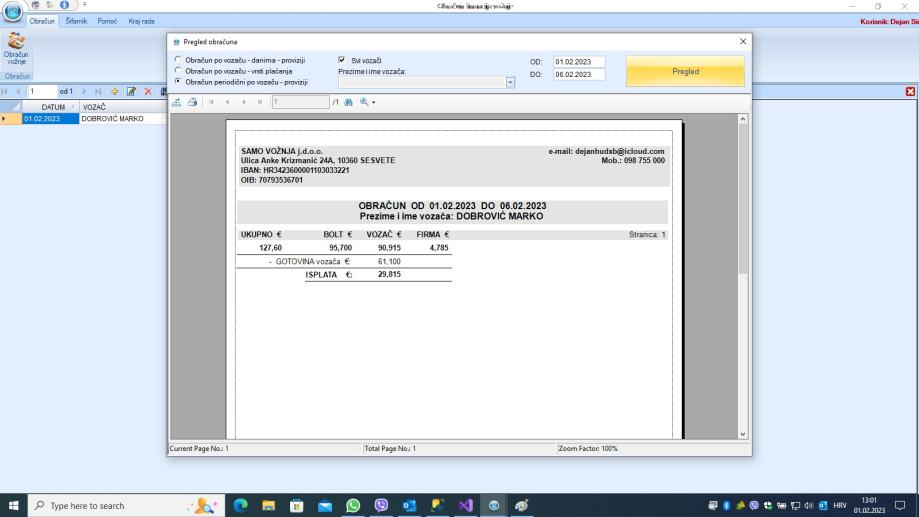
Task: Click the printer icon in report toolbar
Action: [192, 102]
